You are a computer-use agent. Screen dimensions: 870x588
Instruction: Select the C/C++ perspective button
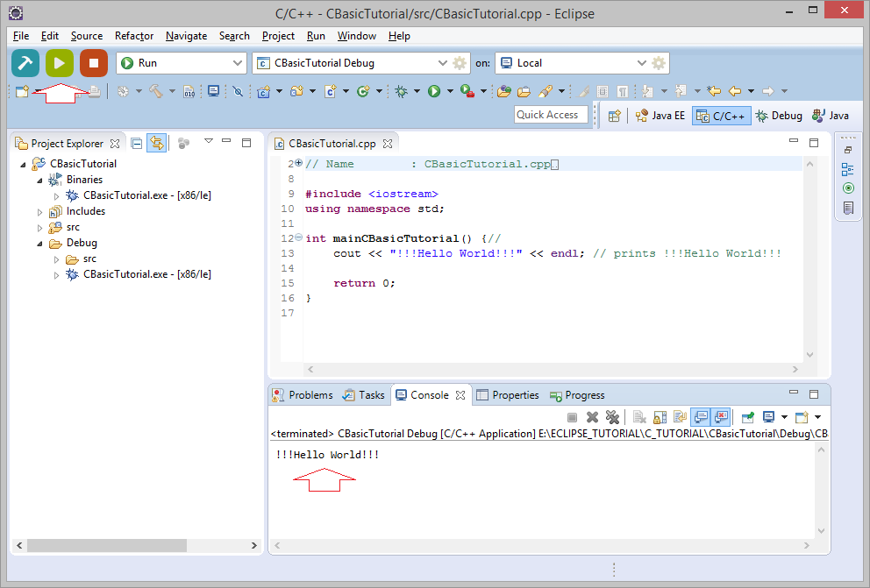721,116
